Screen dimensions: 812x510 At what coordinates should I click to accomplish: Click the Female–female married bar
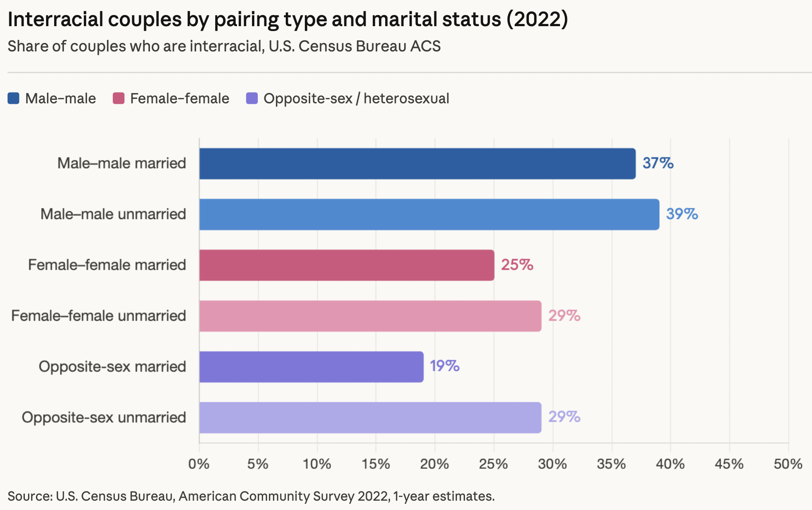tap(347, 265)
